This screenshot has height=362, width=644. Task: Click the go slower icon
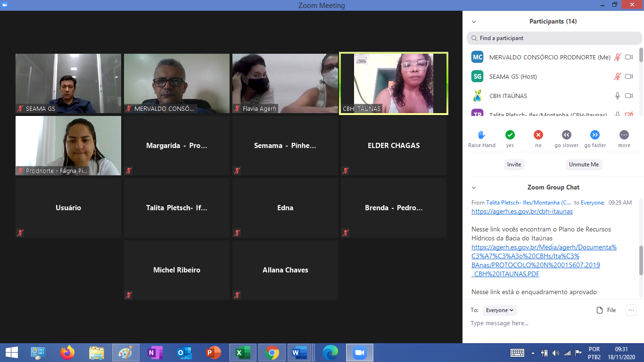567,135
